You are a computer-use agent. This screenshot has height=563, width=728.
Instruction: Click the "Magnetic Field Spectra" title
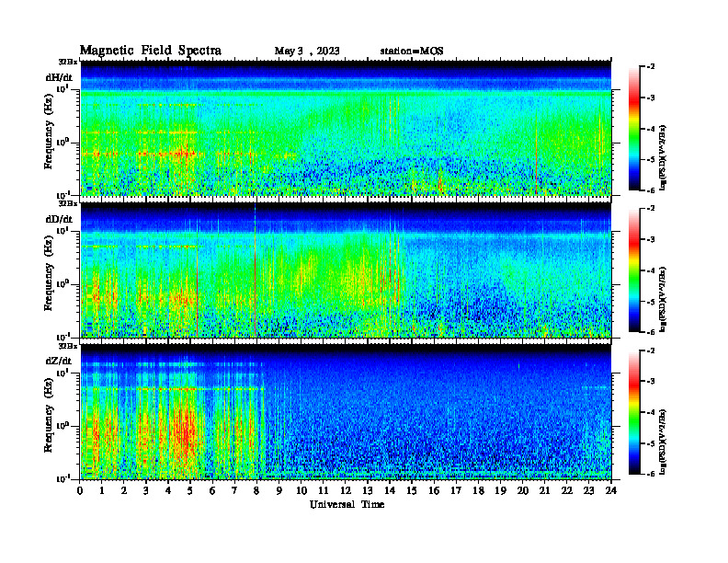click(151, 51)
